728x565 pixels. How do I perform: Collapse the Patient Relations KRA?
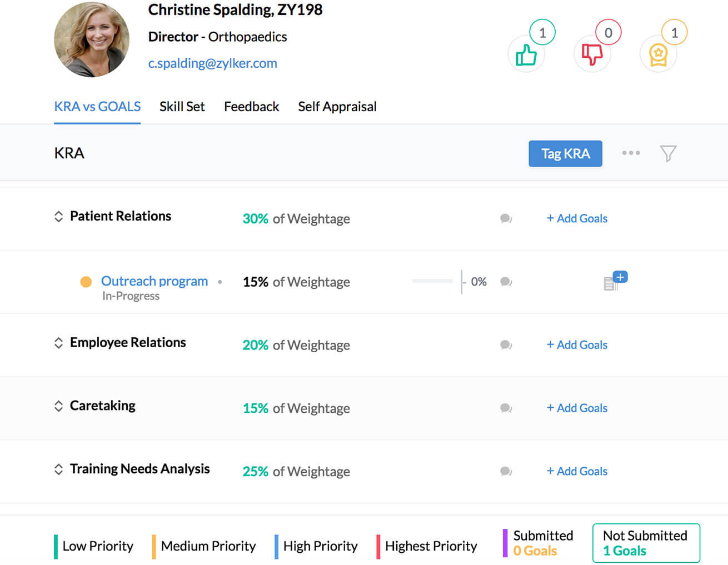58,216
